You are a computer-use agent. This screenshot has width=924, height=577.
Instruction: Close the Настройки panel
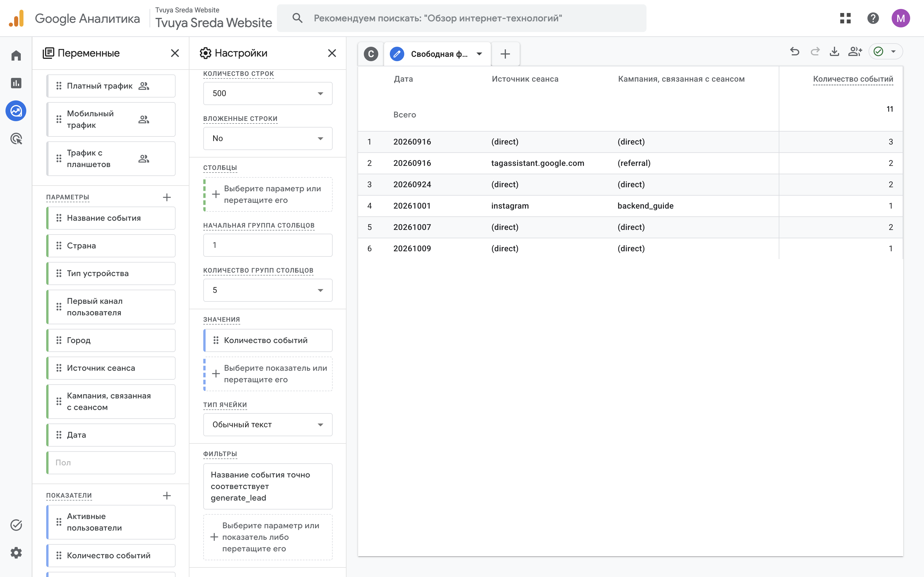tap(332, 53)
